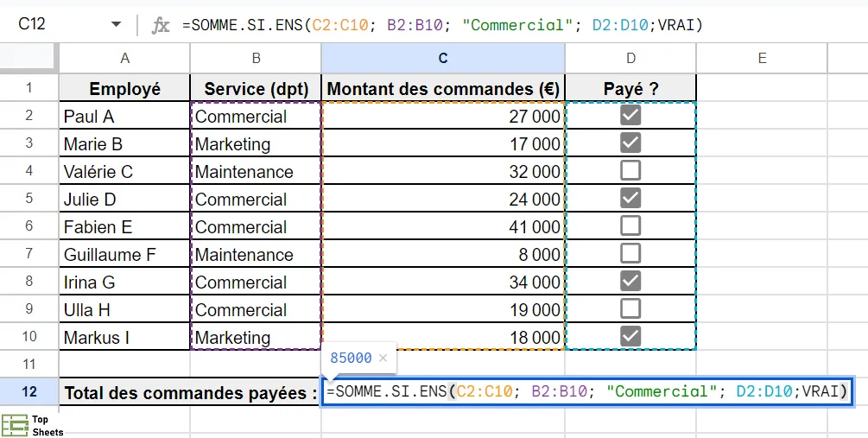Select the 32 000 amount cell
Viewport: 868px width, 438px height.
pos(443,171)
